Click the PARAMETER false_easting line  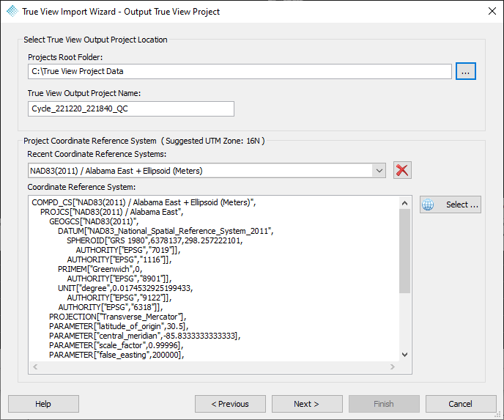pyautogui.click(x=116, y=355)
